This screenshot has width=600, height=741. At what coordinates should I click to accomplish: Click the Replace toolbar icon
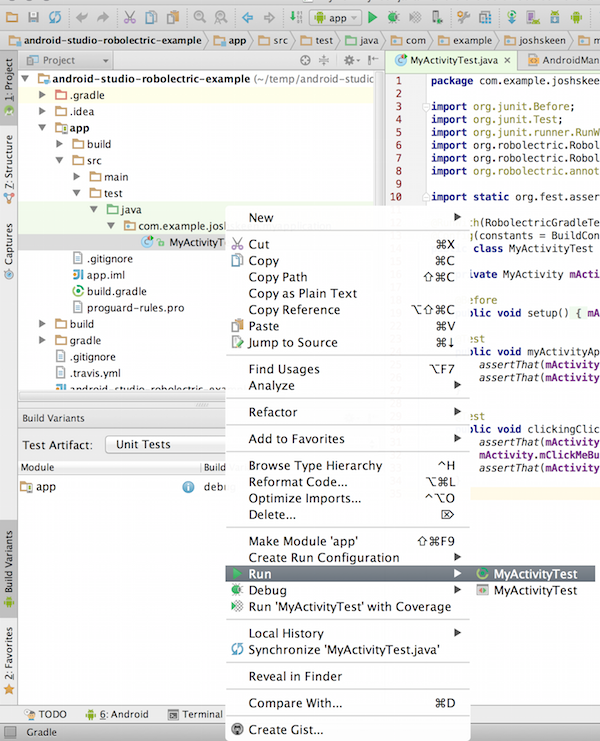tap(221, 18)
